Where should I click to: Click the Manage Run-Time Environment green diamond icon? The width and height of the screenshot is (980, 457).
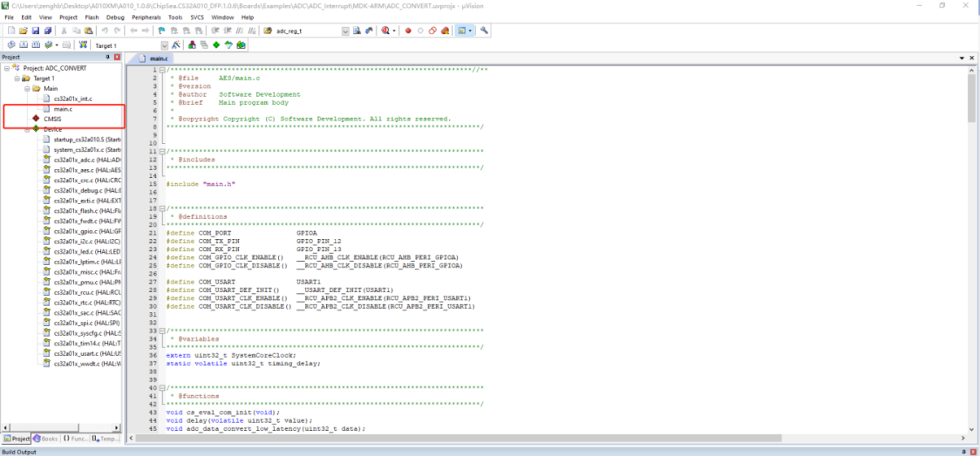215,45
